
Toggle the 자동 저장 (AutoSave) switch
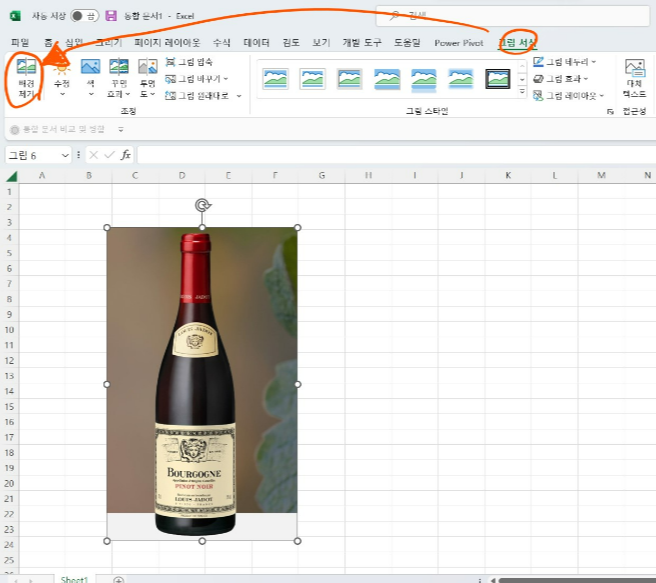point(84,16)
